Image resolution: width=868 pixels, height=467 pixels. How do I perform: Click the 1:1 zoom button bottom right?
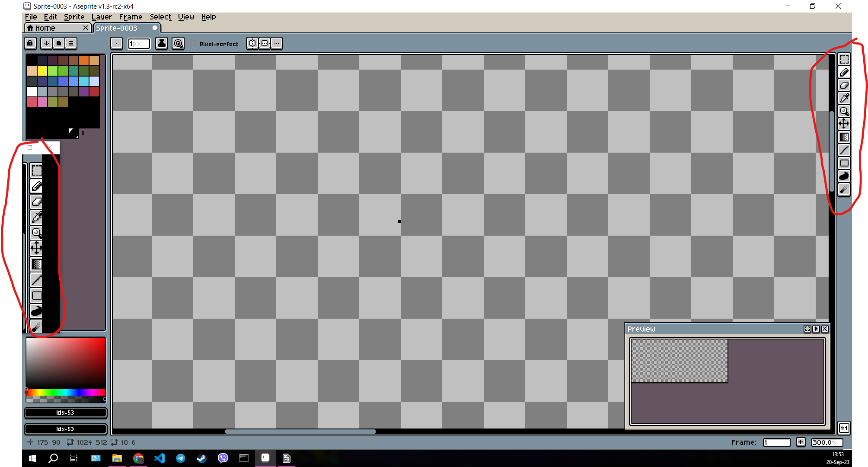coord(844,428)
